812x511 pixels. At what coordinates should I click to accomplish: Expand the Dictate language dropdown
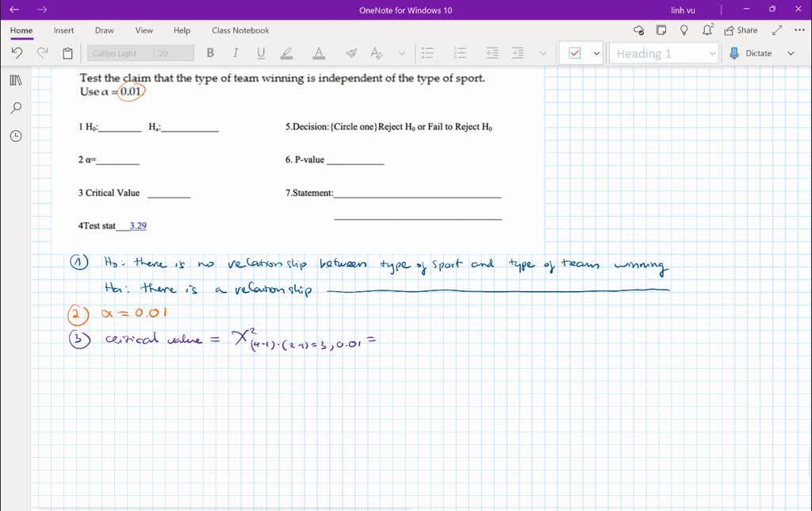pos(791,52)
